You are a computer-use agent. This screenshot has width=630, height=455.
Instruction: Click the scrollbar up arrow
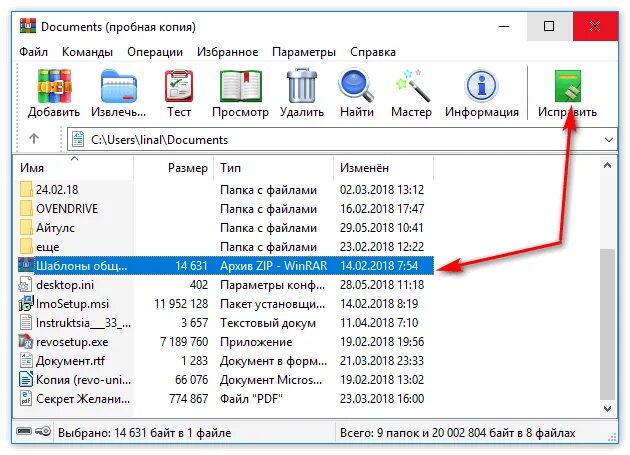point(608,166)
